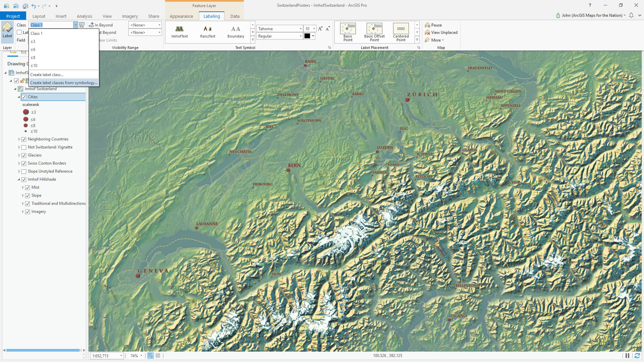The height and width of the screenshot is (362, 644).
Task: Enable the Slope Unstyled Reference layer
Action: point(24,171)
